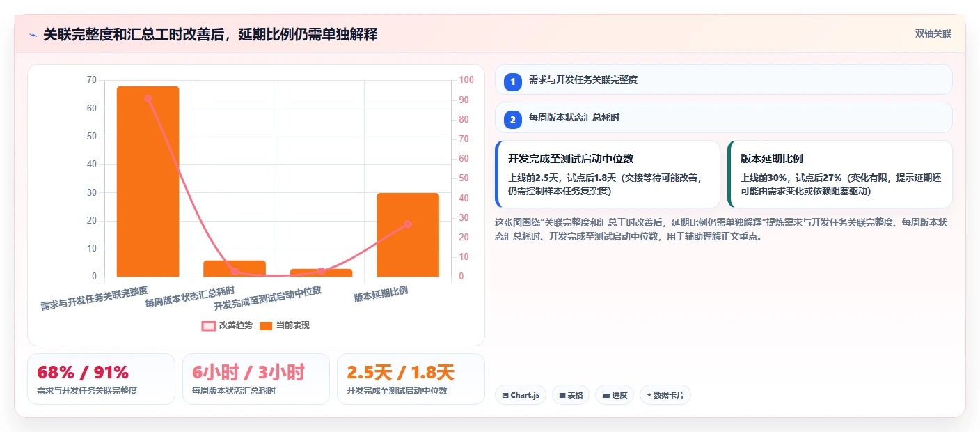Viewport: 980px width, 432px height.
Task: Click the orange 当前表现 legend swatch
Action: coord(266,325)
